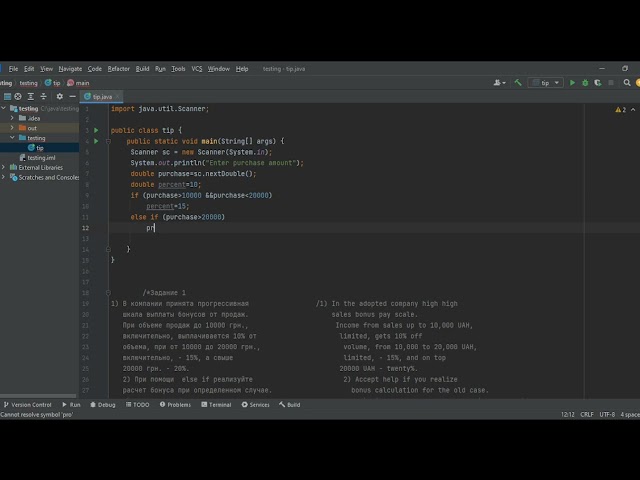Image resolution: width=640 pixels, height=480 pixels.
Task: Open the tip run configuration dropdown
Action: click(546, 83)
